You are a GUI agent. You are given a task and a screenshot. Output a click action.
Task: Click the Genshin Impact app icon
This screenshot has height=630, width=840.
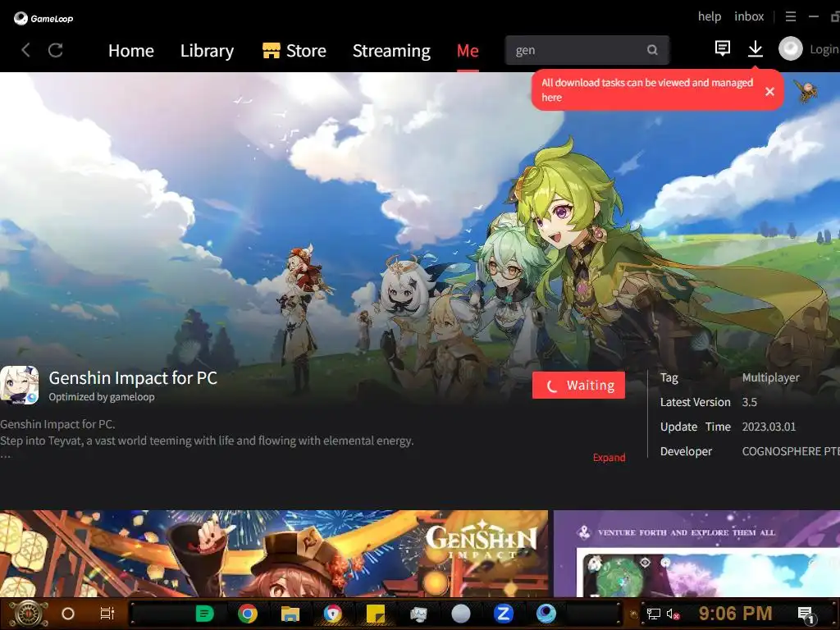pos(20,386)
